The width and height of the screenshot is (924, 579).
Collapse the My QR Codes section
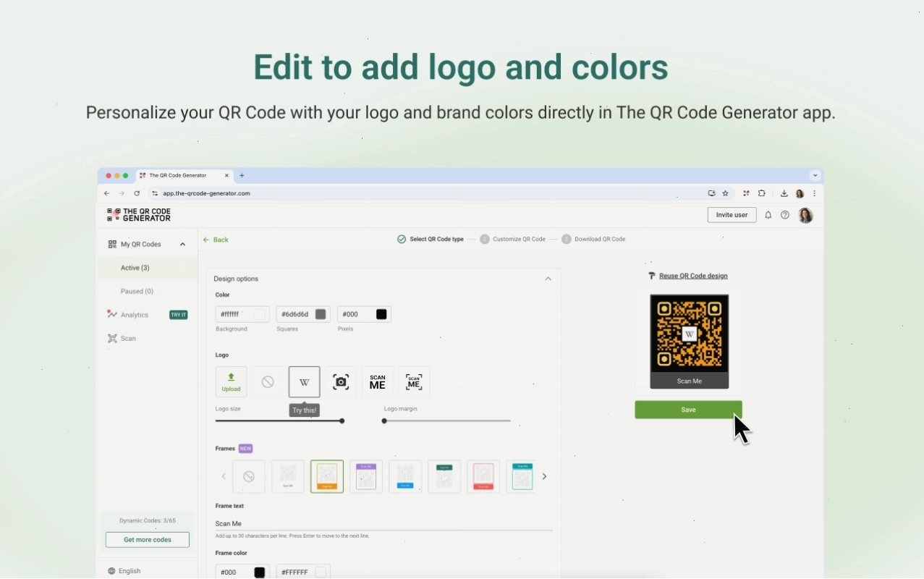tap(182, 244)
